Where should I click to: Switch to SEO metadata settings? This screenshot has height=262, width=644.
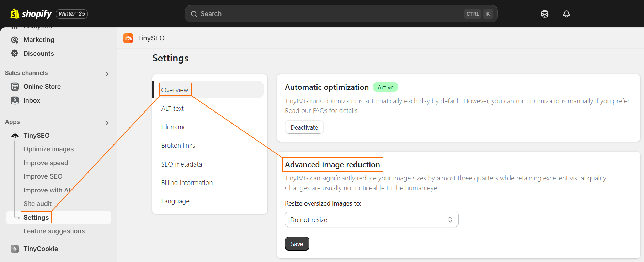pos(182,164)
